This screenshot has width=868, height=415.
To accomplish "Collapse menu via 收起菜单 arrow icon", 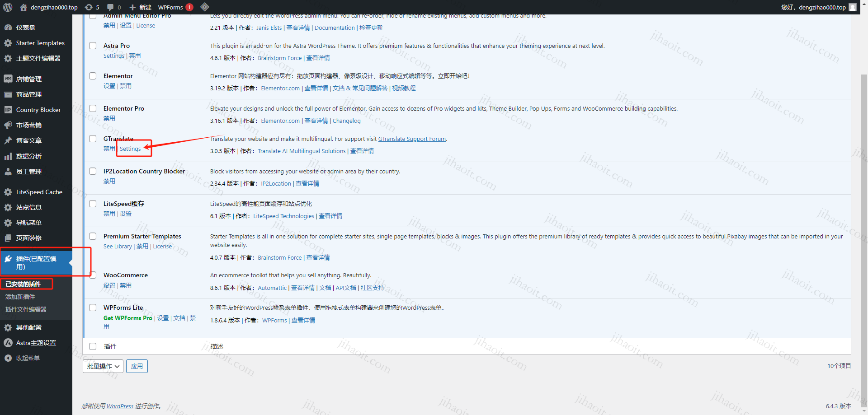I will pos(8,358).
